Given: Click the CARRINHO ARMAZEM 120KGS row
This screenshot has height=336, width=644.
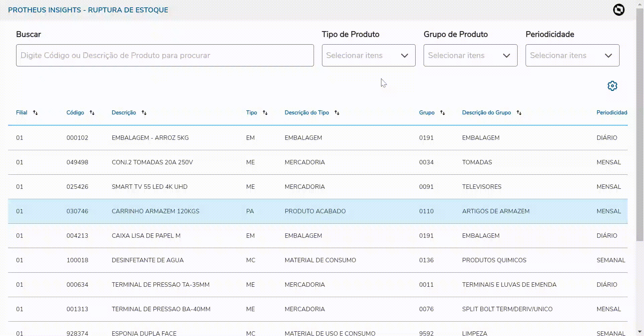Looking at the screenshot, I should [x=155, y=211].
